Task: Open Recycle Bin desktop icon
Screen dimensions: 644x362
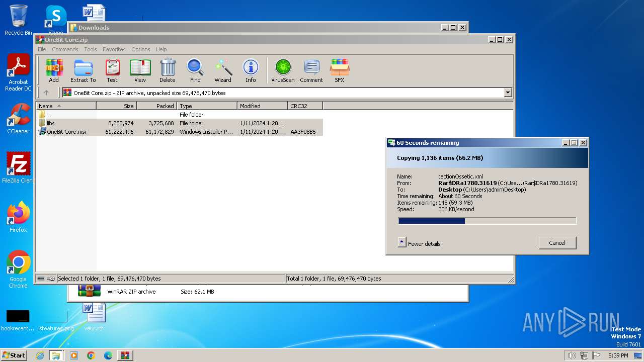Action: [x=18, y=20]
